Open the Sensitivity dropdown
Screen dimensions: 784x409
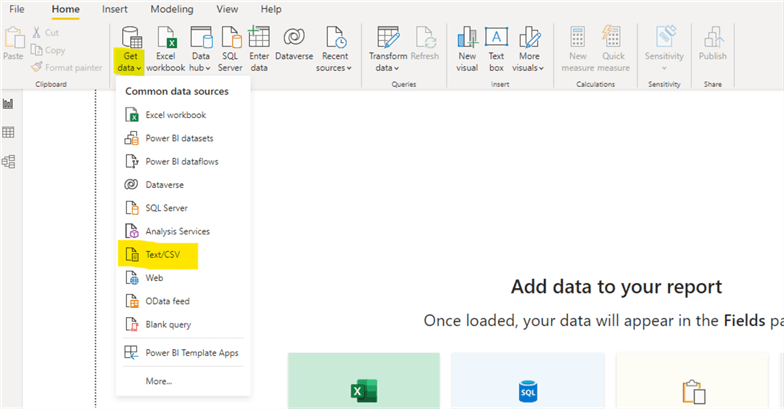664,50
